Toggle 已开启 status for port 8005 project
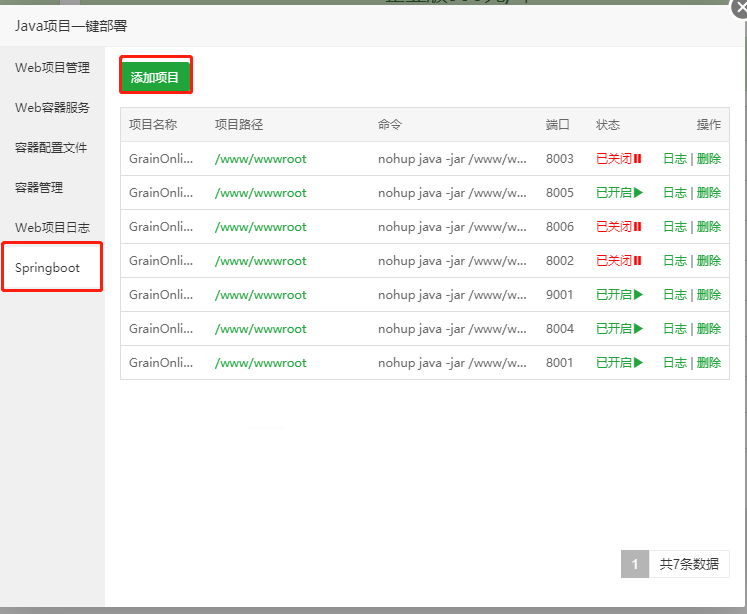 tap(619, 193)
